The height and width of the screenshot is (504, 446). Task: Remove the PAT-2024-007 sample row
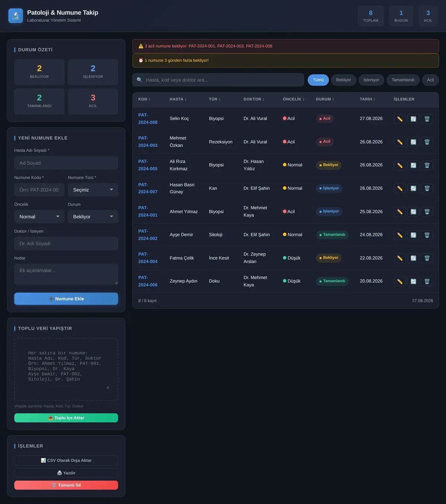click(x=427, y=189)
